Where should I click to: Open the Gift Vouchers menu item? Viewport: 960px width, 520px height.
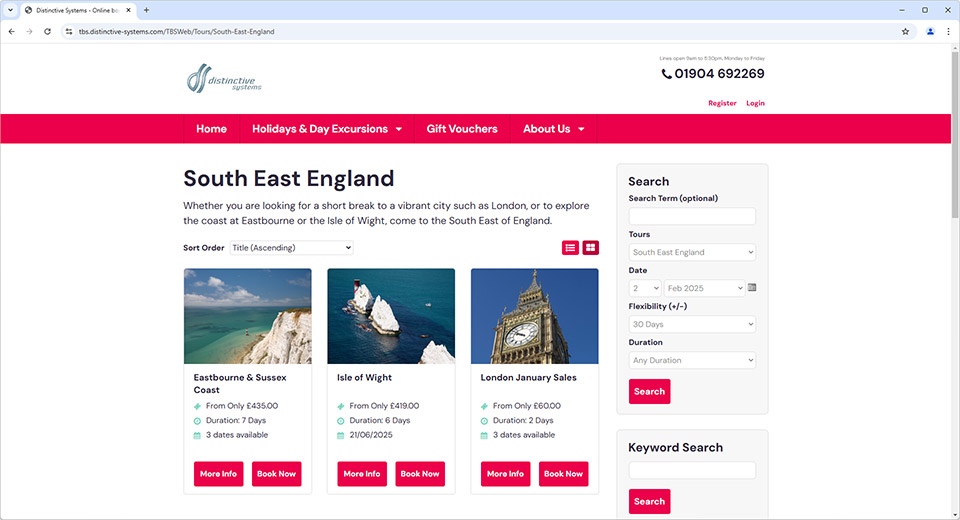[x=462, y=129]
